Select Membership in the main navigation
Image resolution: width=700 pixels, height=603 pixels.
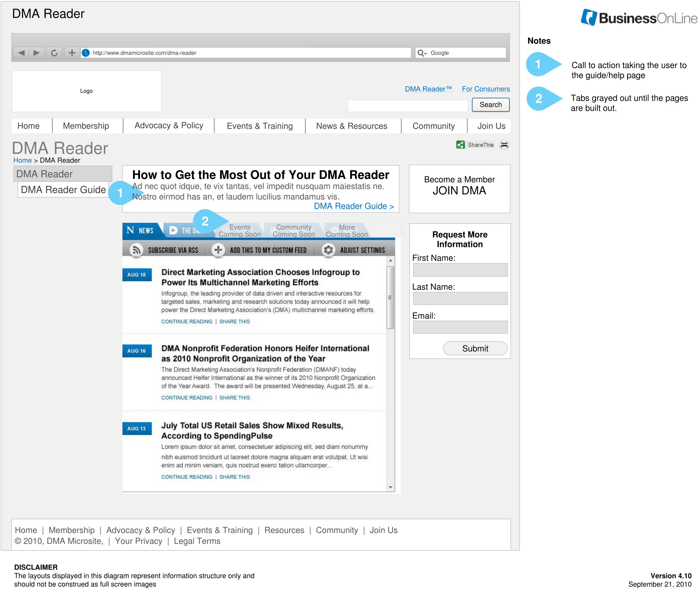(x=86, y=126)
